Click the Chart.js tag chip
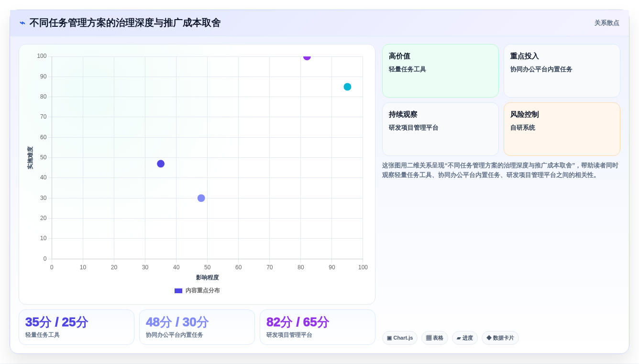Viewport: 639px width, 364px height. 400,338
